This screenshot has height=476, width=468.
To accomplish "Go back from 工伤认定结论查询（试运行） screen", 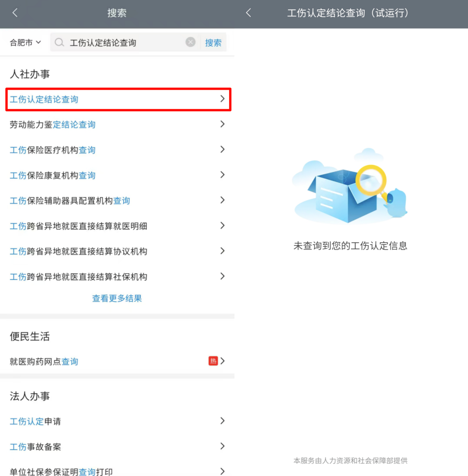I will coord(248,13).
